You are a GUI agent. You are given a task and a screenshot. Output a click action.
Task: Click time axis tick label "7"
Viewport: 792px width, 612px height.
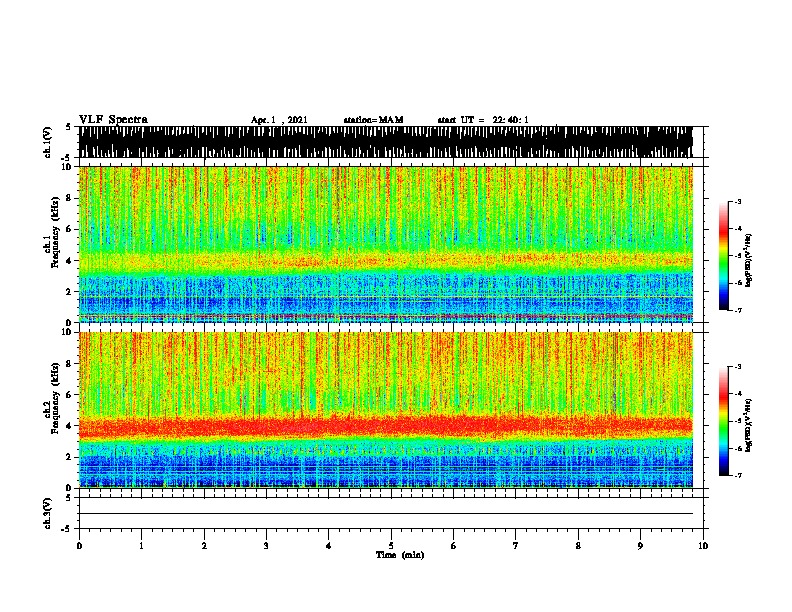tap(516, 546)
